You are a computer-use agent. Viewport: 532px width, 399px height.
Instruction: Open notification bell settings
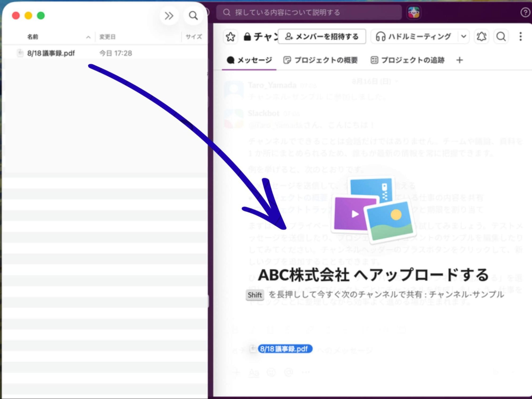coord(481,36)
